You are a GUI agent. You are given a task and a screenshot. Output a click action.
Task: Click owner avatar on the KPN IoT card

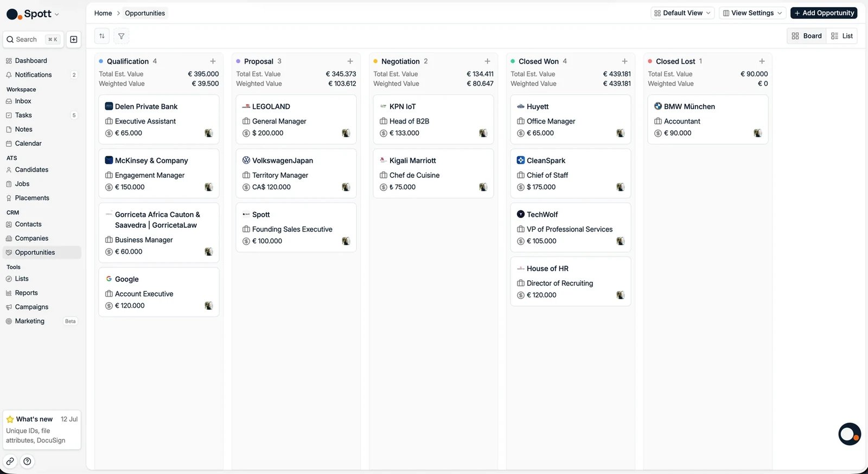click(x=483, y=133)
